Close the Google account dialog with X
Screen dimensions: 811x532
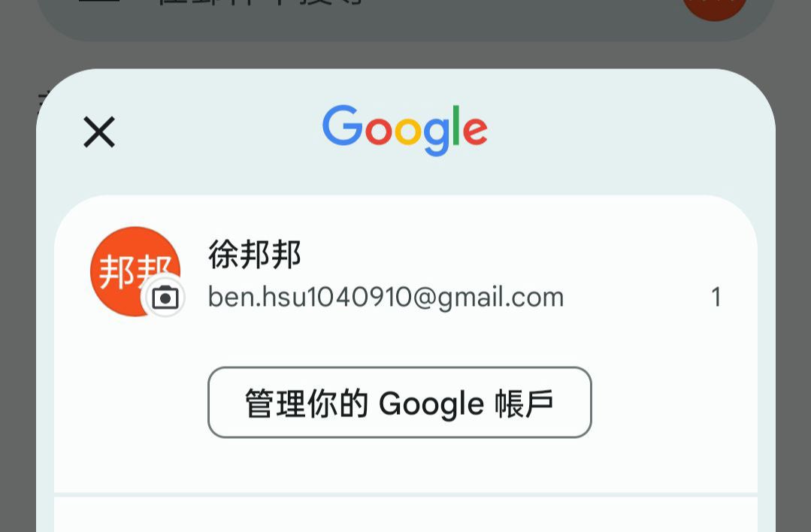[x=98, y=131]
